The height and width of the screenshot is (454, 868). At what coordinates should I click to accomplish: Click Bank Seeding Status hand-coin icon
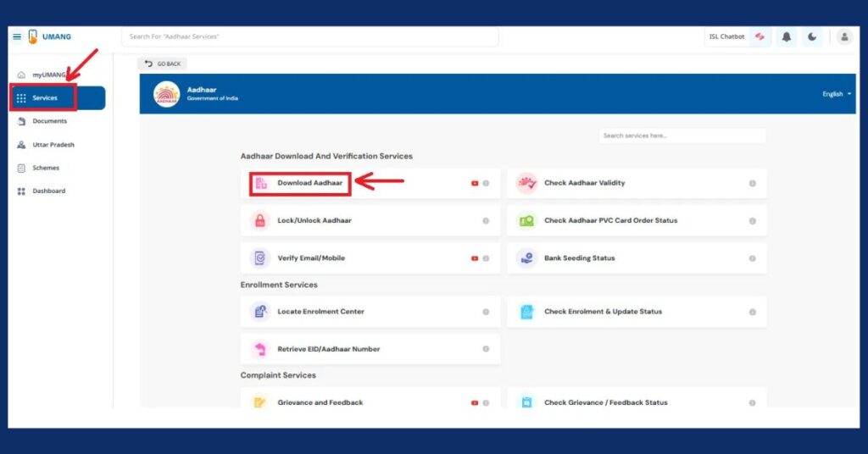[526, 258]
